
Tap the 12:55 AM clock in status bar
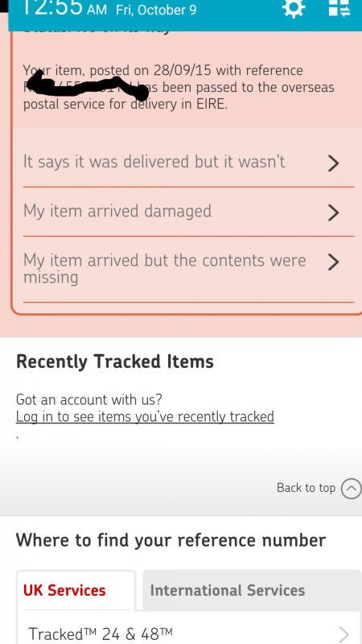tap(63, 8)
